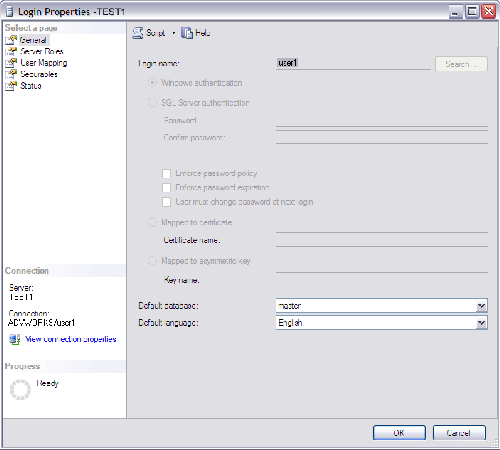Maximize the Login Properties window
Viewport: 500px width, 450px height.
click(472, 12)
